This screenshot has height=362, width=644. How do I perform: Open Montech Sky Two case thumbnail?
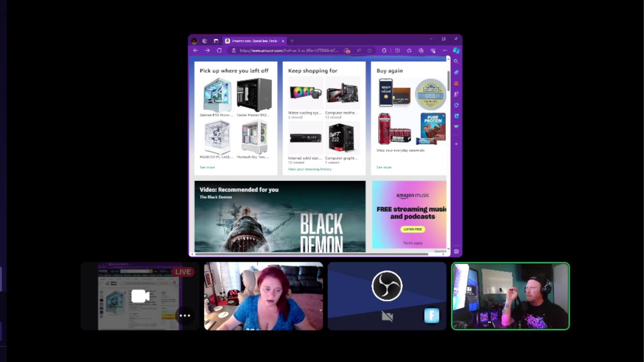[x=254, y=137]
